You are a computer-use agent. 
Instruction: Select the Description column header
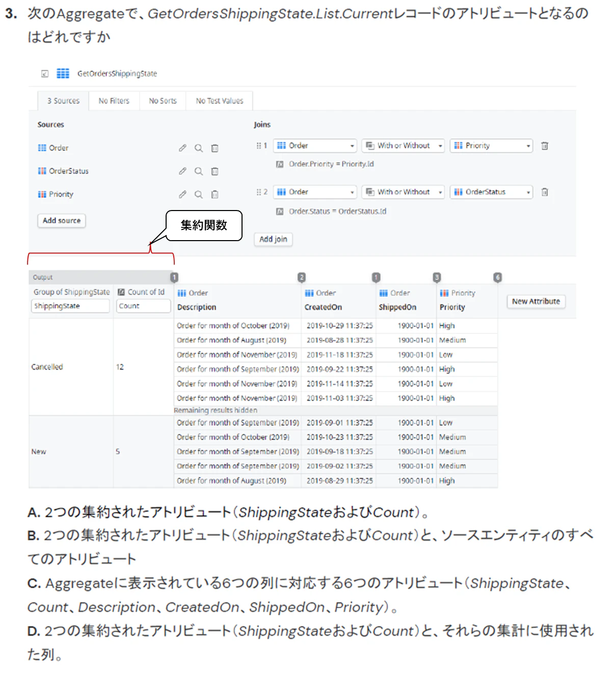(x=197, y=307)
